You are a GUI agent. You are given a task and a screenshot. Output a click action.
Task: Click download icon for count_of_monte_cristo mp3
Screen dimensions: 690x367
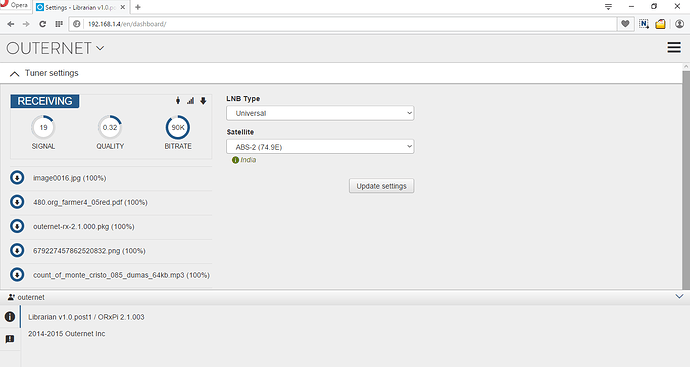click(x=17, y=275)
